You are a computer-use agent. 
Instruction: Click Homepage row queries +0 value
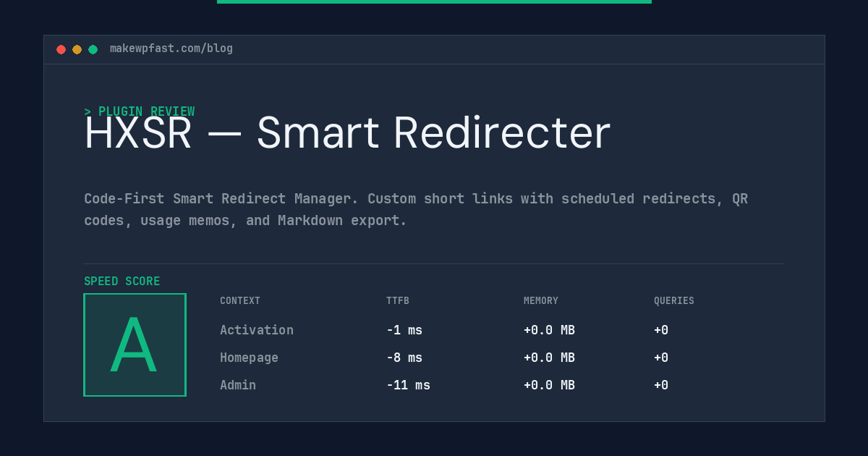tap(661, 358)
